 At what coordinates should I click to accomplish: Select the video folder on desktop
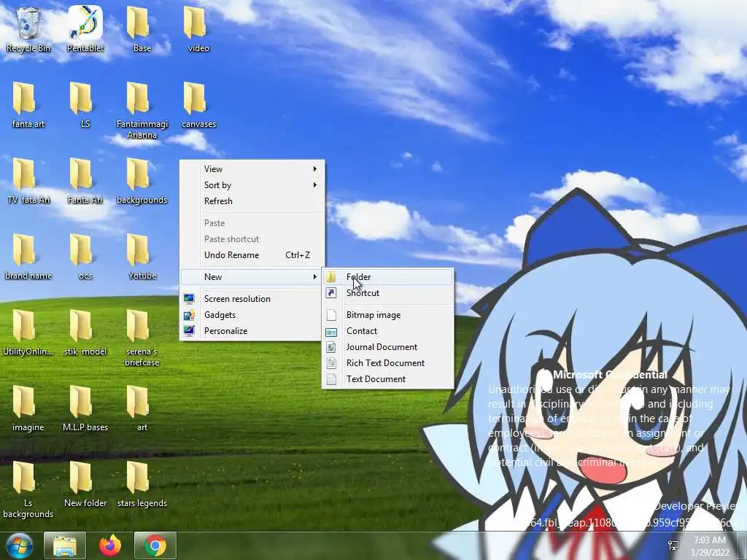tap(198, 28)
